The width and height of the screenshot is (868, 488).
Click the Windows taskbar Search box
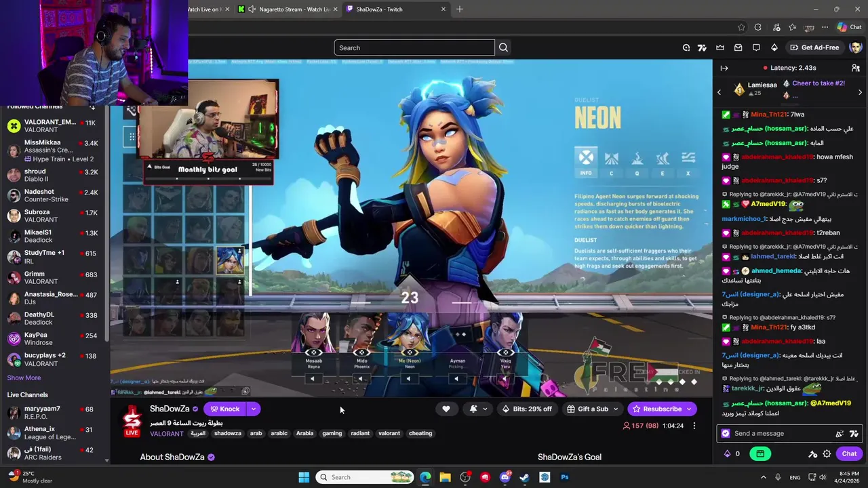[366, 477]
